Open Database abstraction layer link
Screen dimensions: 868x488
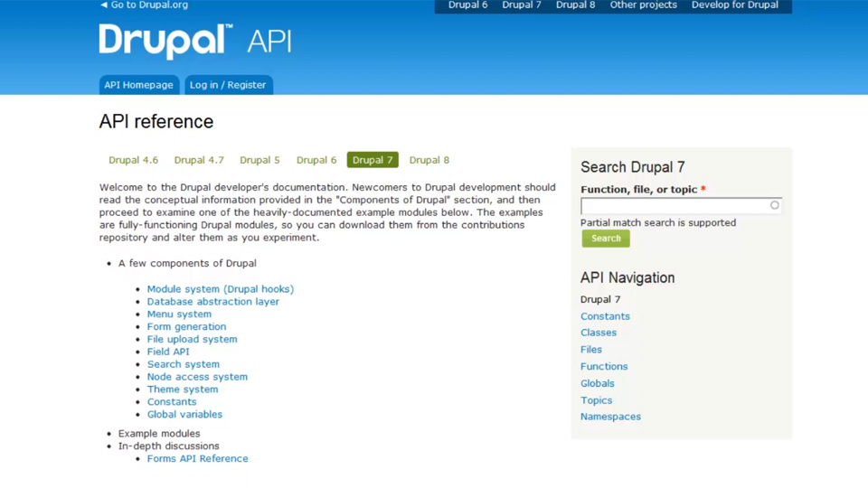click(x=213, y=302)
